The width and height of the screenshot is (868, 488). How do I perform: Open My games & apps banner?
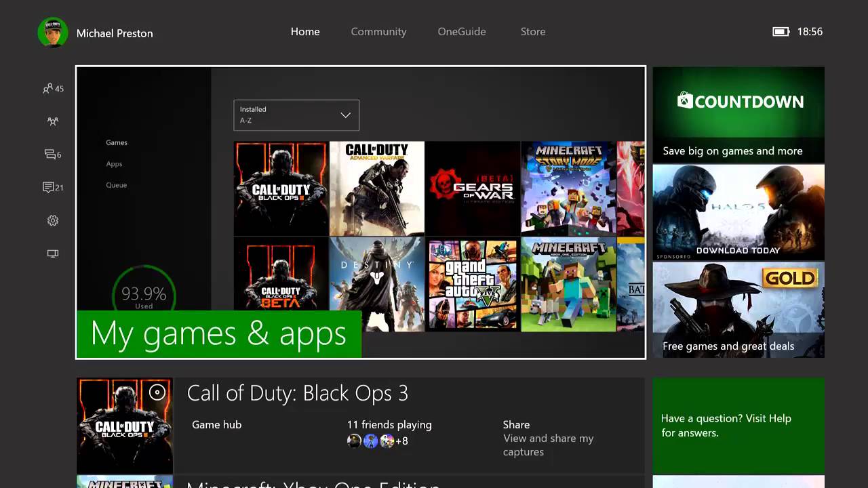click(x=219, y=334)
